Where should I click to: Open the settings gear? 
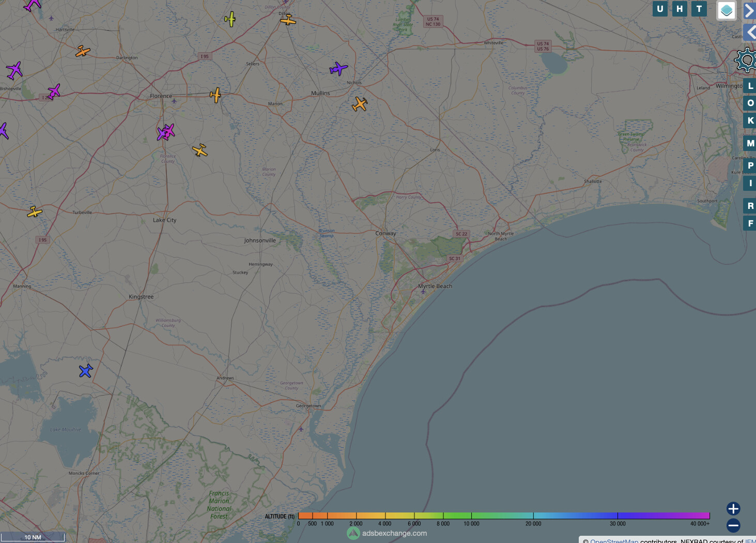pos(746,60)
